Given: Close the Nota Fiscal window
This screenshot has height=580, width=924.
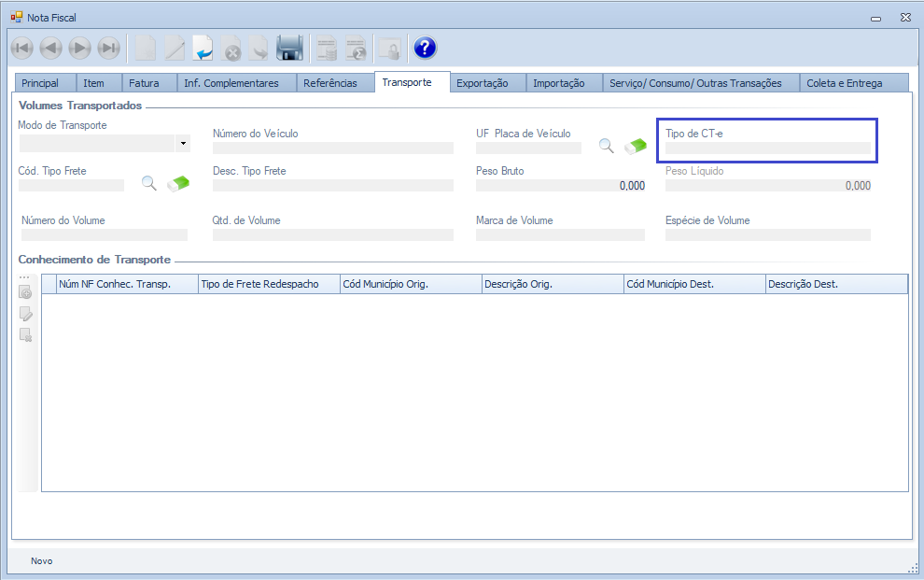Looking at the screenshot, I should tap(905, 18).
